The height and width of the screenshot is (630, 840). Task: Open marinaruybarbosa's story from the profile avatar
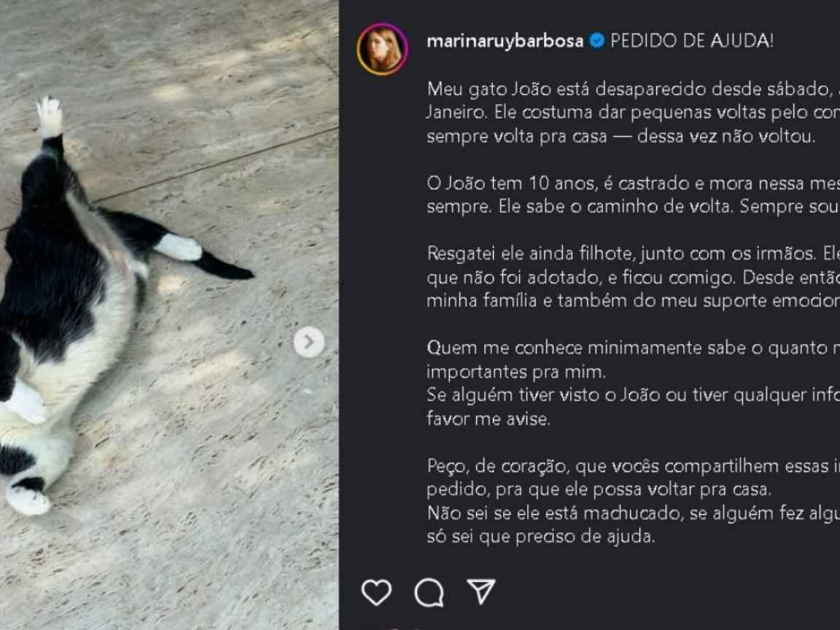[383, 49]
